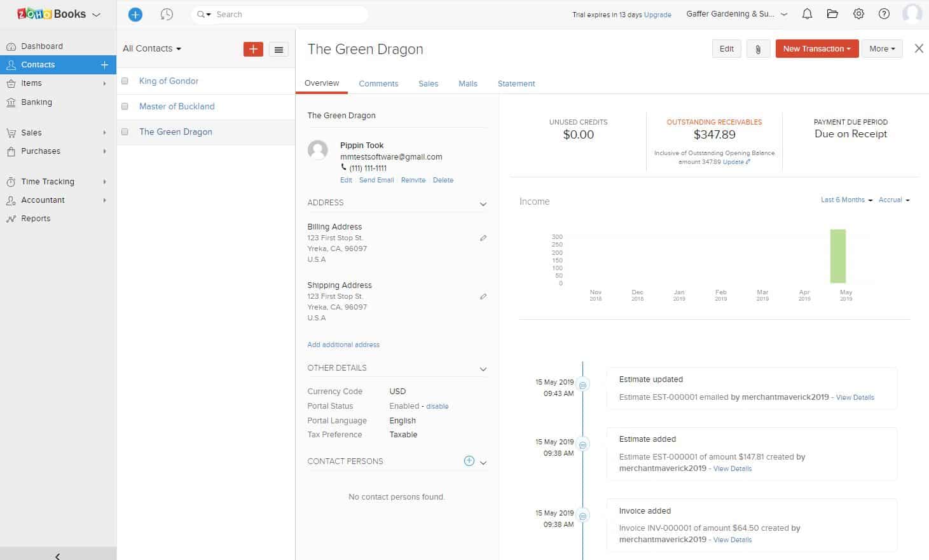This screenshot has height=560, width=929.
Task: Open the help question mark icon
Action: (884, 14)
